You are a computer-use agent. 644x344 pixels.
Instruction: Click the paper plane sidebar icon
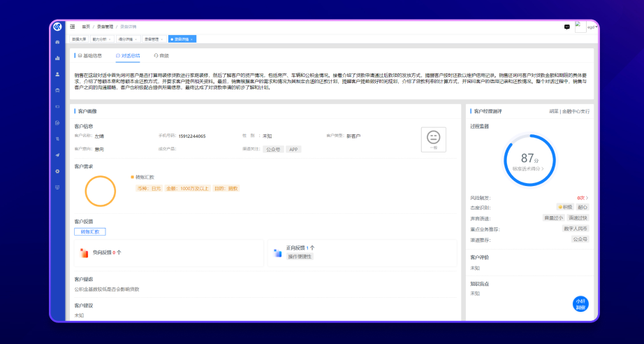(57, 155)
